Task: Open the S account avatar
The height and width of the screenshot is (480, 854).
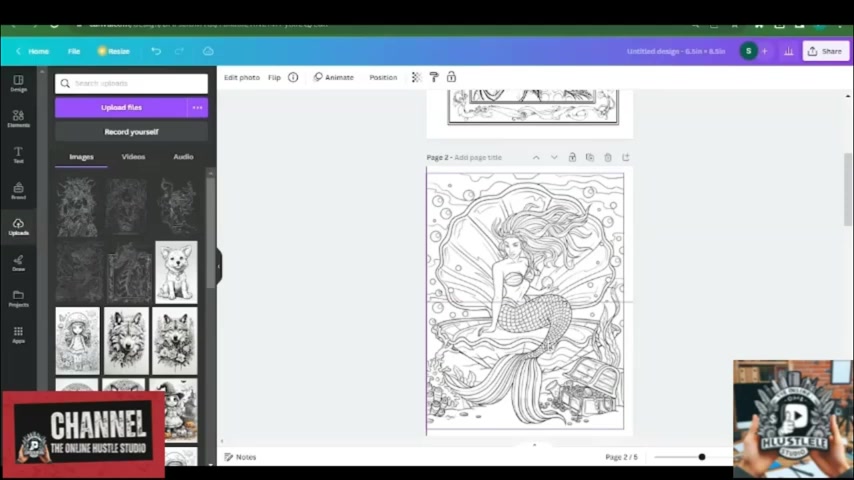Action: coord(748,51)
